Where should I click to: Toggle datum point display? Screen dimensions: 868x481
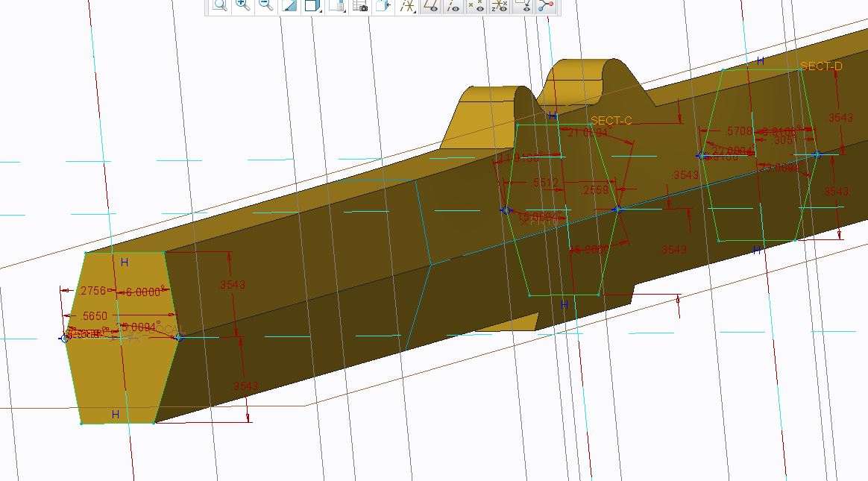pyautogui.click(x=476, y=5)
